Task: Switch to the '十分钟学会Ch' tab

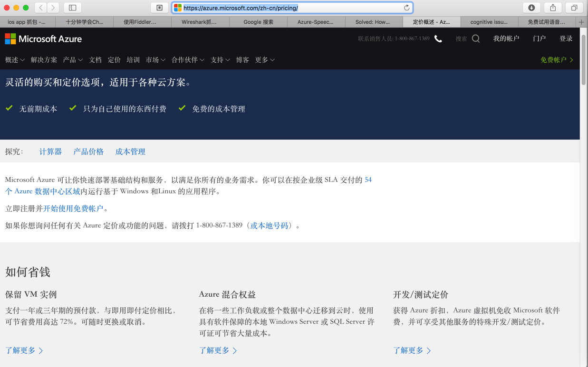Action: pyautogui.click(x=85, y=22)
